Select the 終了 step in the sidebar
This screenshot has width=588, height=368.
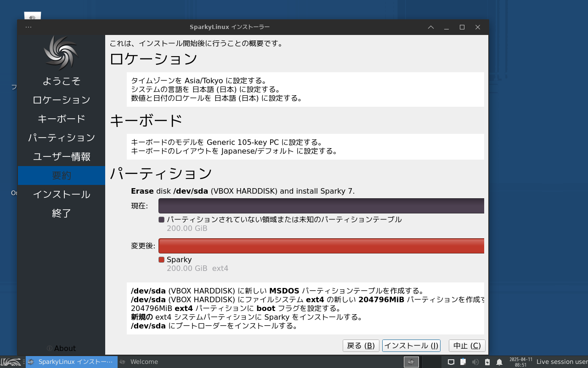coord(62,213)
